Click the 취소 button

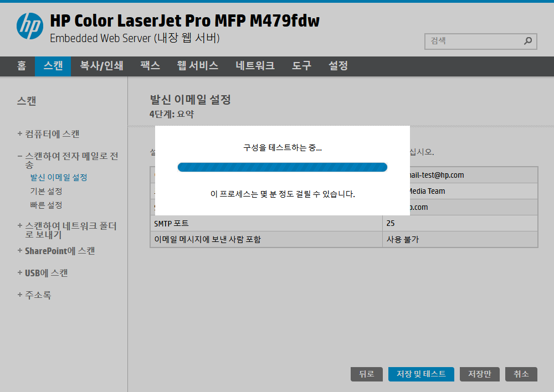521,374
